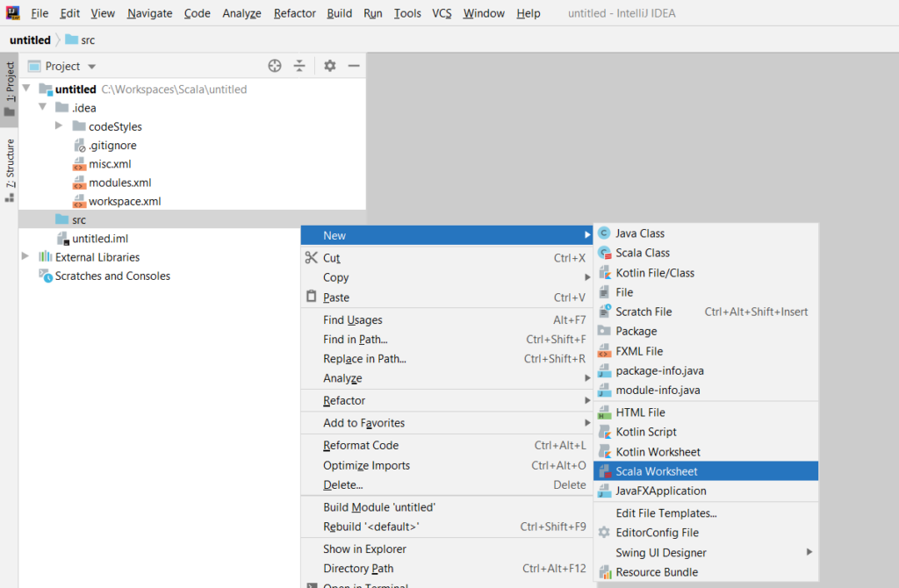Collapse the untitled project root node
Image resolution: width=899 pixels, height=588 pixels.
26,89
